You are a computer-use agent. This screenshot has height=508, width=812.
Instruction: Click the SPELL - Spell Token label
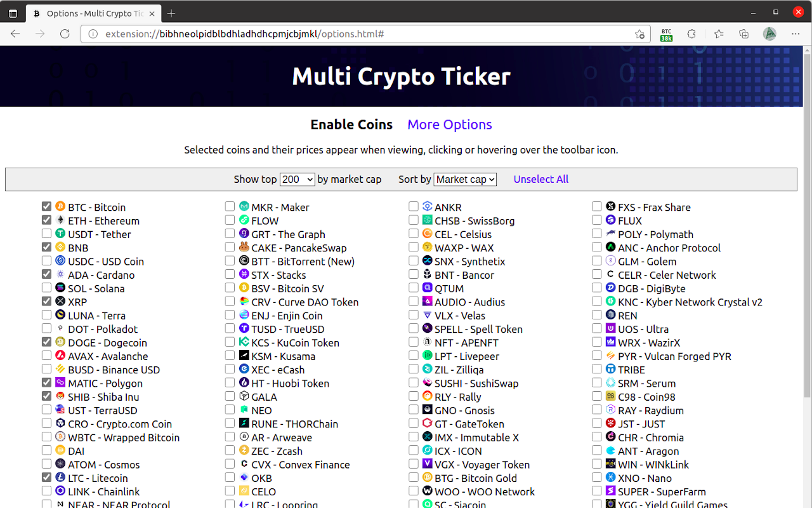478,329
